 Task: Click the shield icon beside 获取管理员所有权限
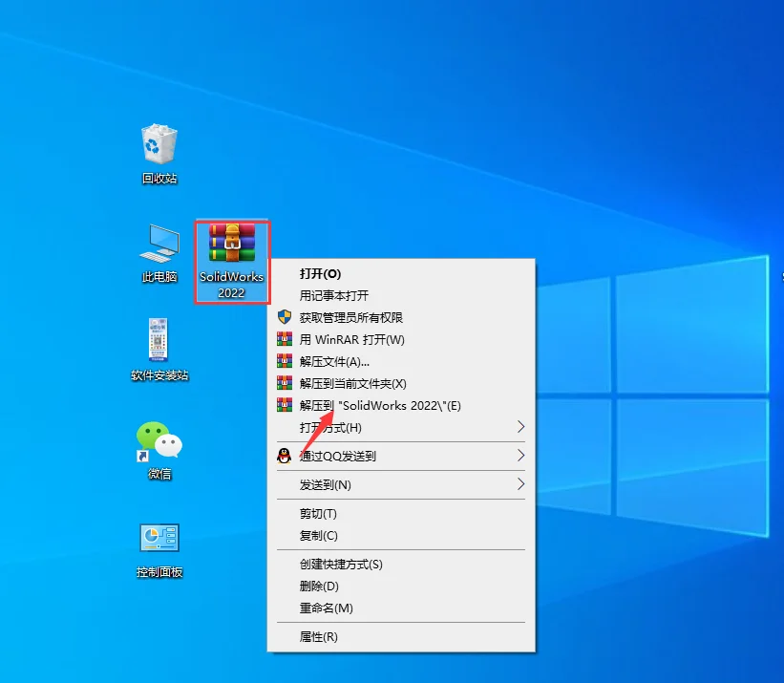point(285,317)
